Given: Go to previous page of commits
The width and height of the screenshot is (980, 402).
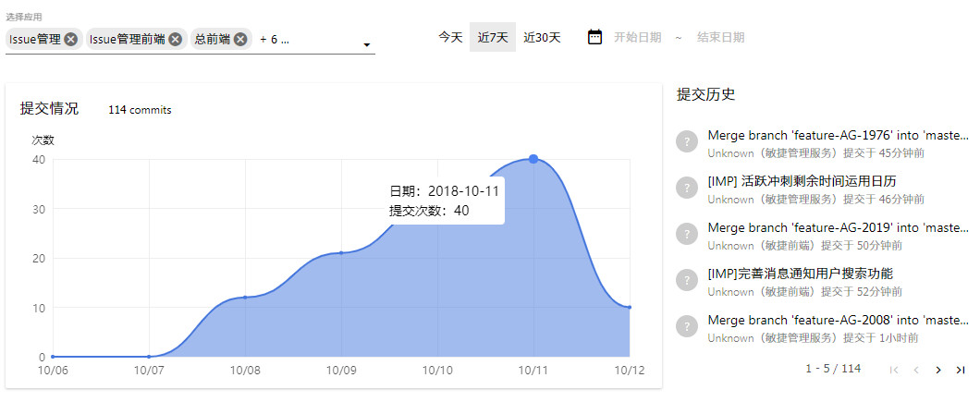Looking at the screenshot, I should [915, 370].
